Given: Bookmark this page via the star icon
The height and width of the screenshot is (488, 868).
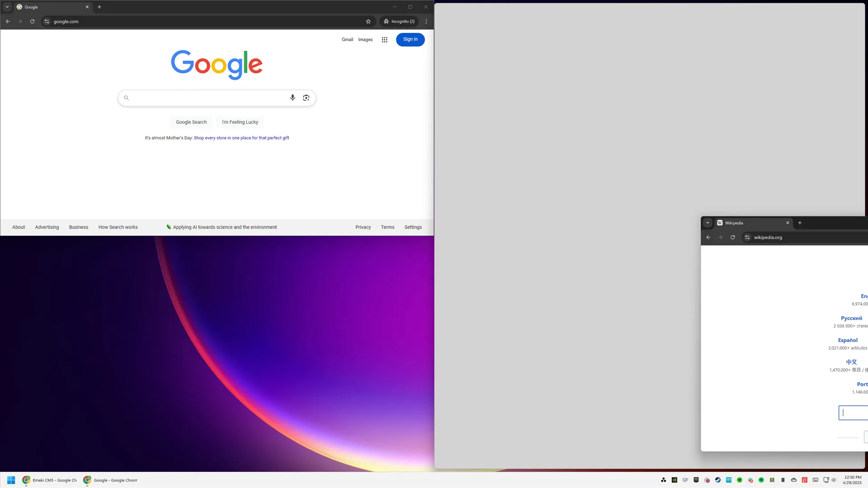Looking at the screenshot, I should tap(368, 21).
